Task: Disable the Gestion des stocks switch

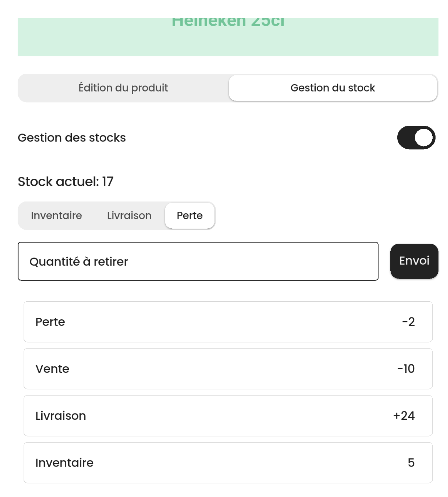Action: (x=416, y=138)
